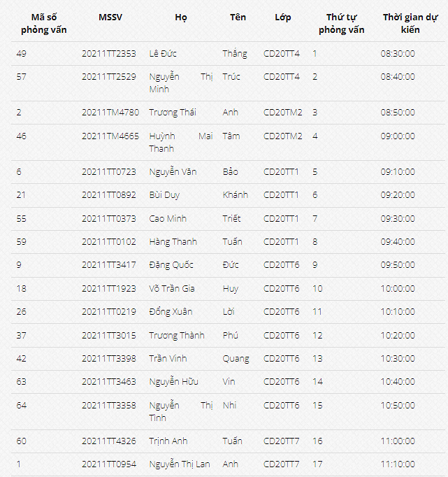Click the class CD20TT1 for Bảo
The image size is (448, 477).
tap(281, 172)
